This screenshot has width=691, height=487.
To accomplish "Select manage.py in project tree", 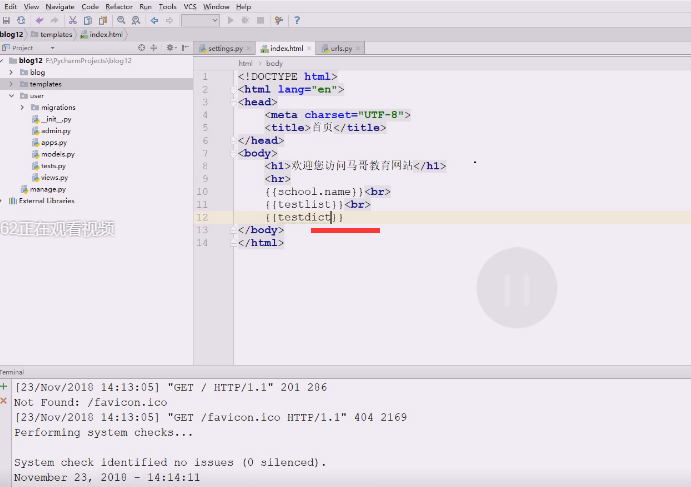I will (48, 189).
